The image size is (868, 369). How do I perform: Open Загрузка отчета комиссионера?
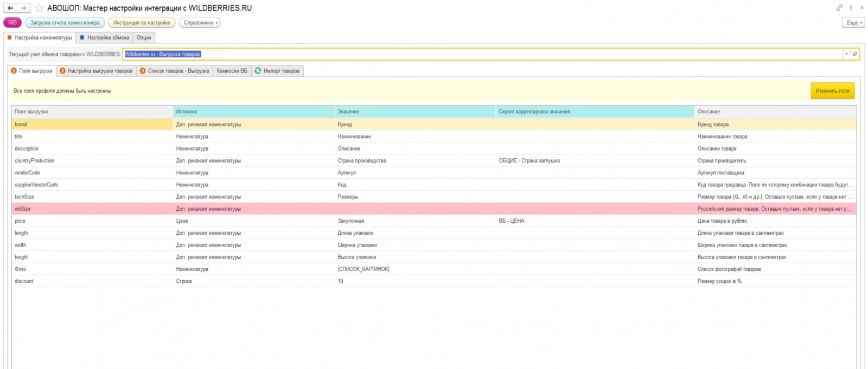[x=65, y=23]
